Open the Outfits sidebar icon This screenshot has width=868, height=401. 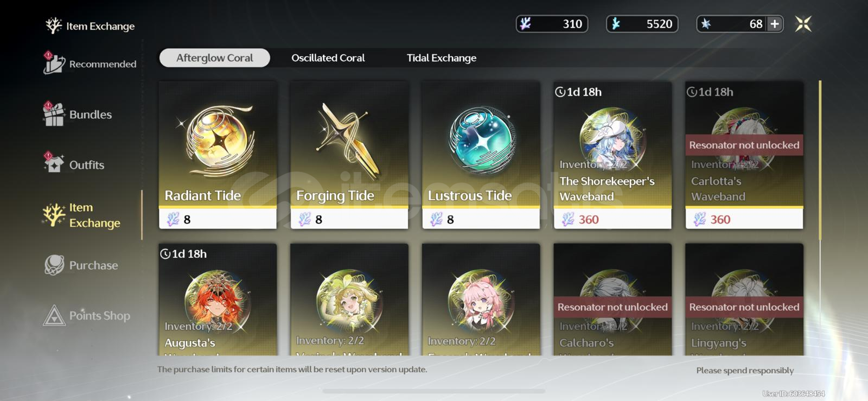coord(54,164)
